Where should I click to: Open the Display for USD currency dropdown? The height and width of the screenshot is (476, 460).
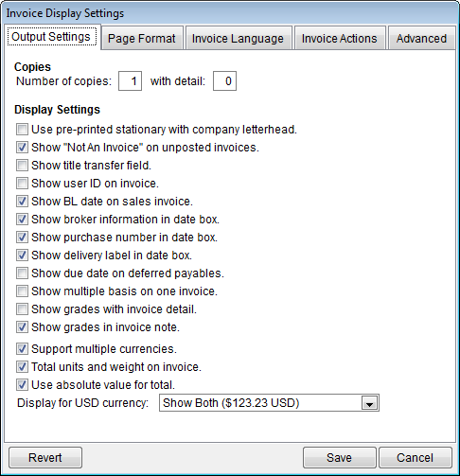click(269, 403)
